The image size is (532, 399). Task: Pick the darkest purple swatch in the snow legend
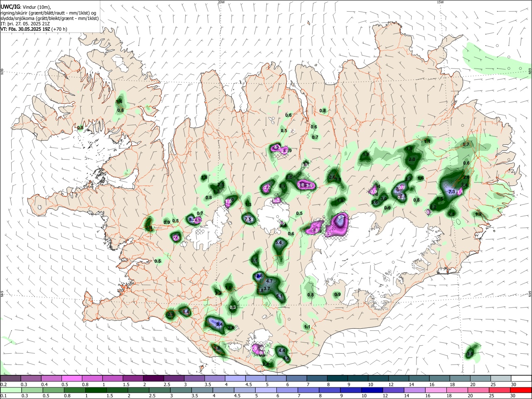pos(153,379)
